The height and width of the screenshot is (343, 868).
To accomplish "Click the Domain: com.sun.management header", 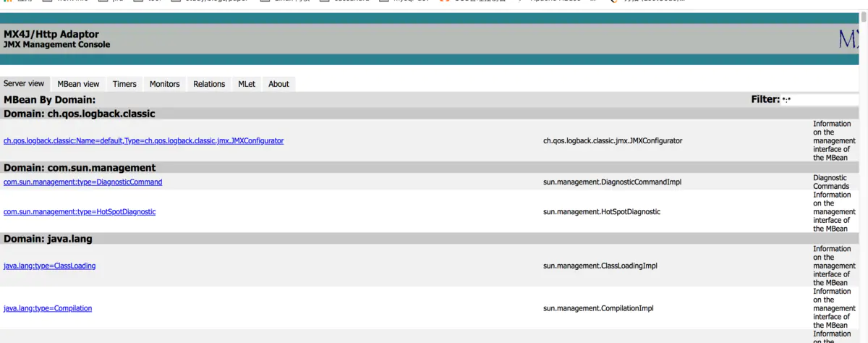I will [80, 167].
